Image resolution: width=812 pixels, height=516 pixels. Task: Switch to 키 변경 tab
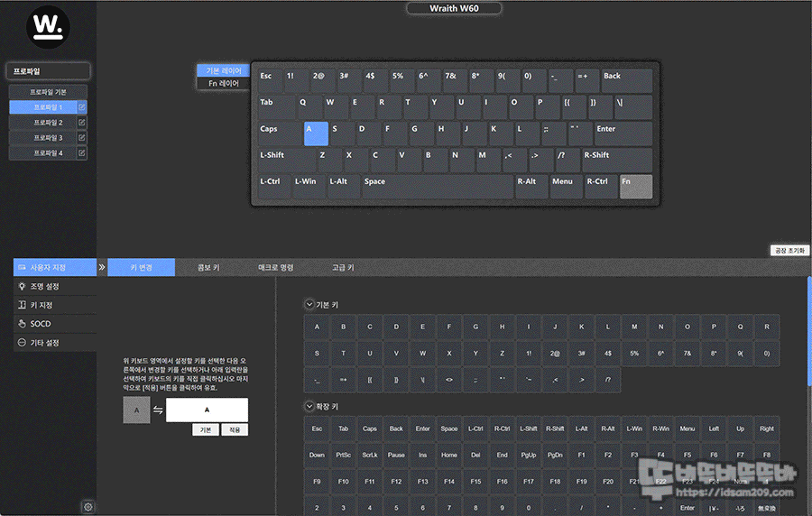click(142, 268)
